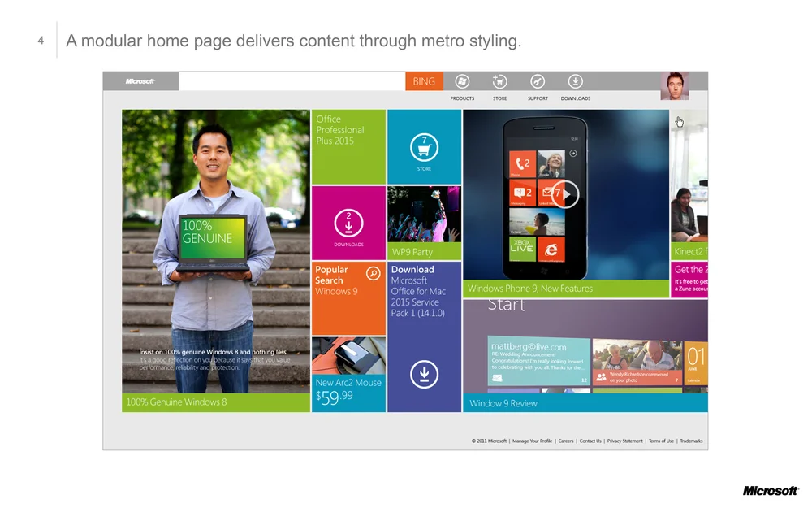Open the Store cart icon in the header
The height and width of the screenshot is (508, 812).
pyautogui.click(x=499, y=81)
